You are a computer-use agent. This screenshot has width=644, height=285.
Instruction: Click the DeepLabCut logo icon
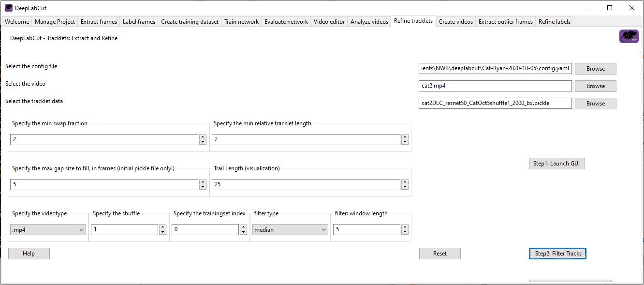[629, 36]
